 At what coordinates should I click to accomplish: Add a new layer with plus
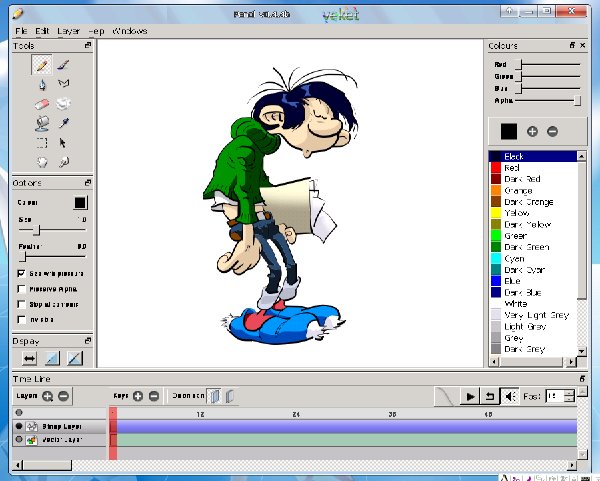coord(47,396)
